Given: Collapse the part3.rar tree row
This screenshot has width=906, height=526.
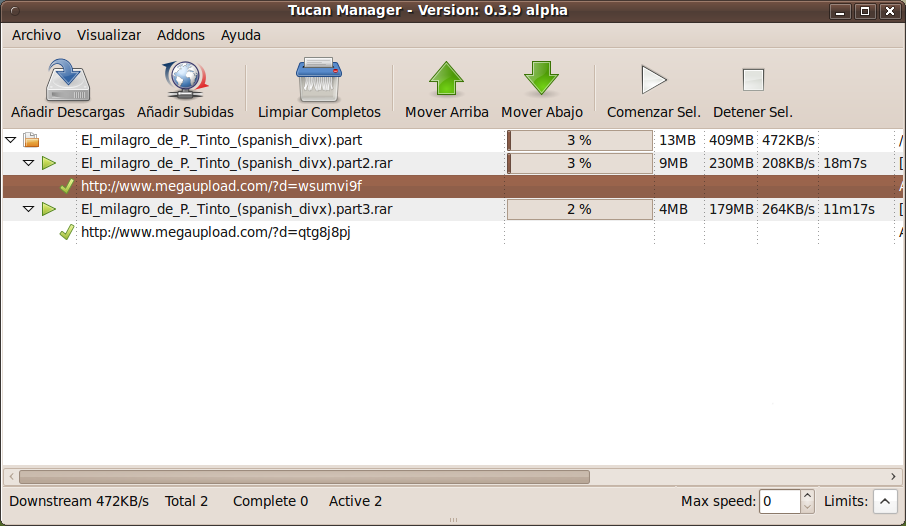Looking at the screenshot, I should [28, 209].
